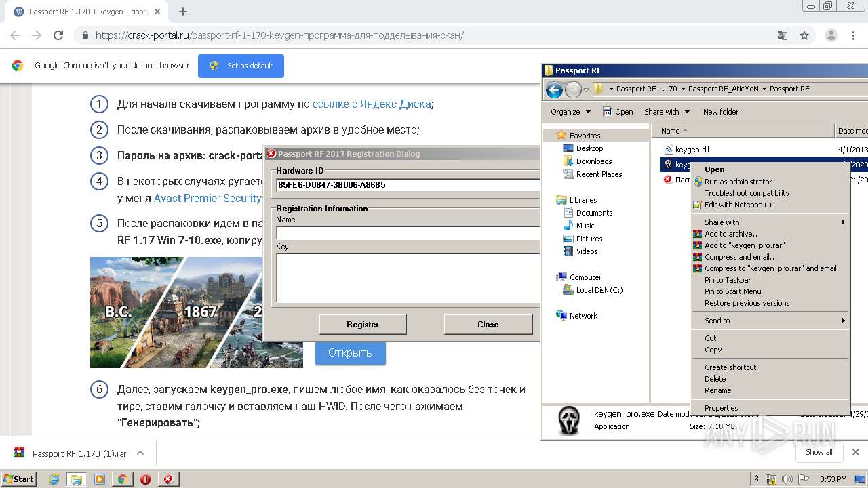Open the Organize menu
868x488 pixels.
pyautogui.click(x=570, y=112)
